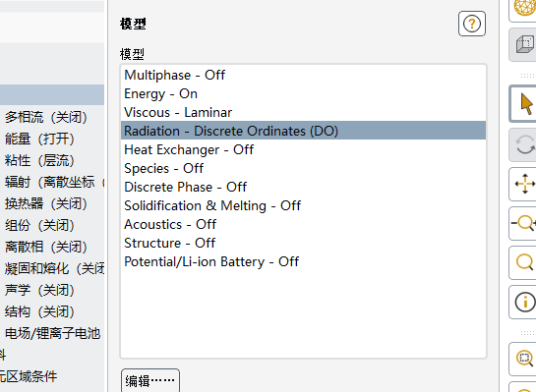Select Potential/Li-ion Battery - Off entry
The image size is (536, 392).
point(303,261)
